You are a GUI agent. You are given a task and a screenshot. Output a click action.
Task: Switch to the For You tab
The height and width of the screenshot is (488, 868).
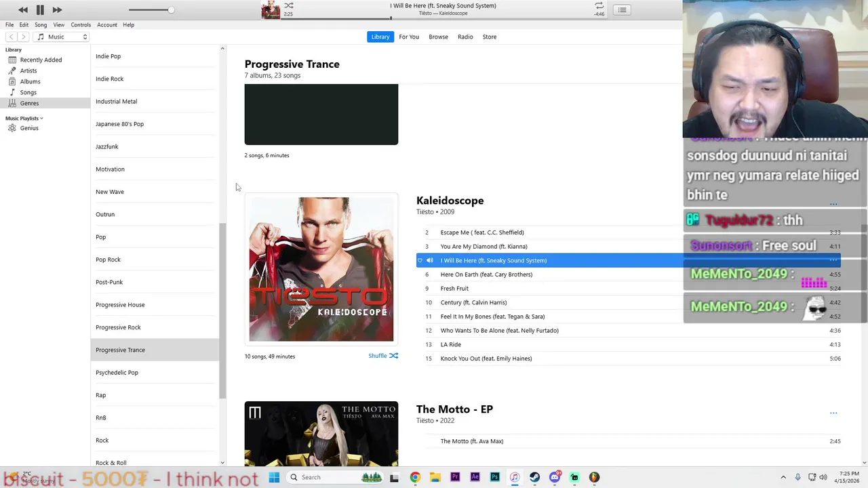click(409, 37)
